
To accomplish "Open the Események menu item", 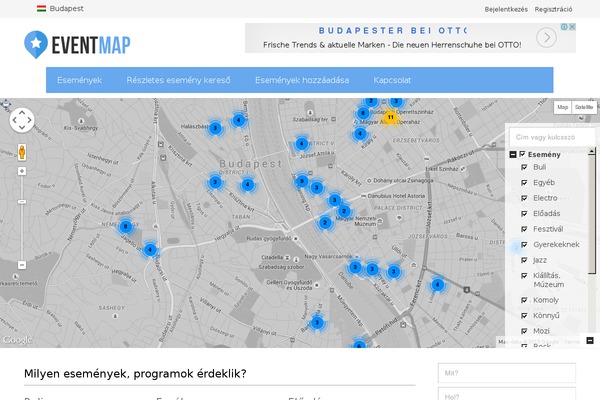I will tap(80, 80).
